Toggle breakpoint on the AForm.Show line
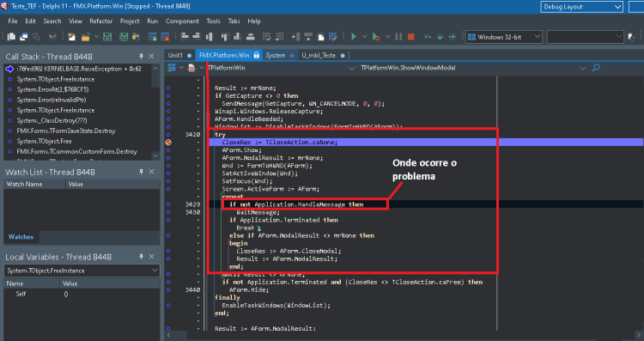 tap(168, 150)
